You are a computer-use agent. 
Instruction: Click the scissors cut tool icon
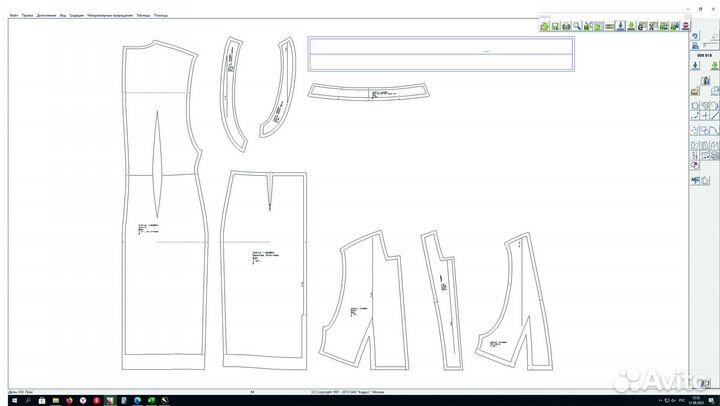(x=588, y=27)
